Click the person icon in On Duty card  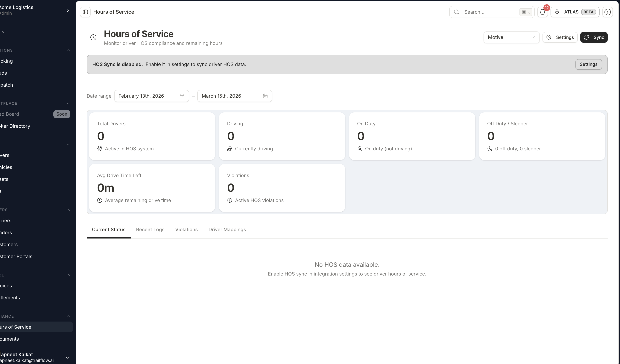coord(360,149)
